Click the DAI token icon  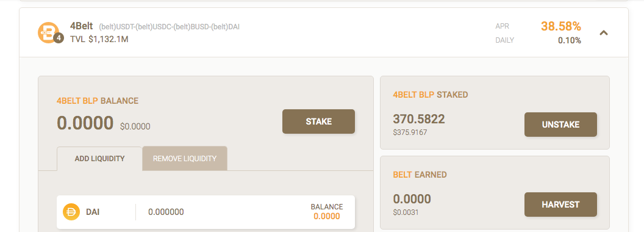coord(71,212)
